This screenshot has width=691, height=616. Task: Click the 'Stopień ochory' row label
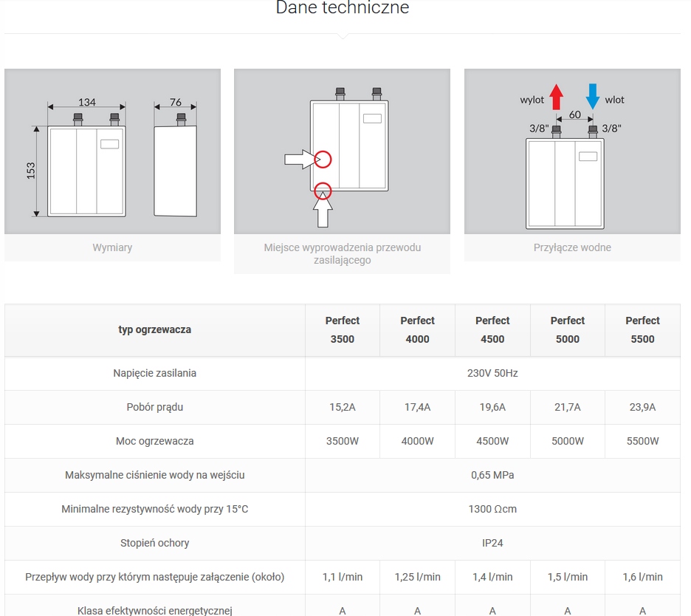155,543
